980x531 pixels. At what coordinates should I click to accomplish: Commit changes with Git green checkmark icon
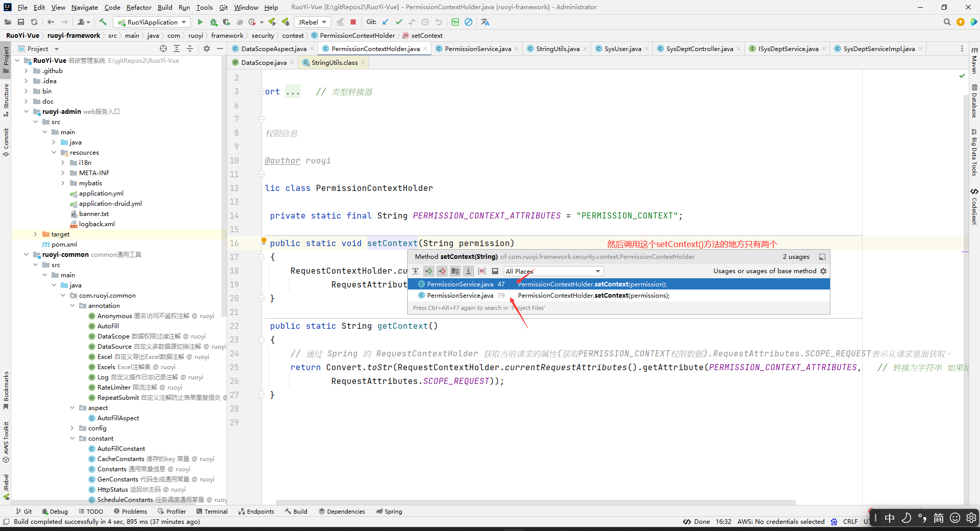[399, 22]
